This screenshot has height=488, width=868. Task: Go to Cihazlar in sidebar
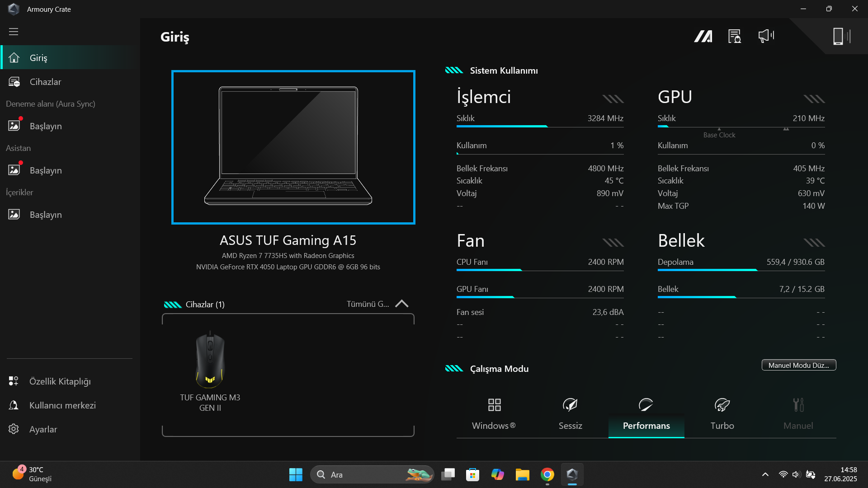click(45, 82)
